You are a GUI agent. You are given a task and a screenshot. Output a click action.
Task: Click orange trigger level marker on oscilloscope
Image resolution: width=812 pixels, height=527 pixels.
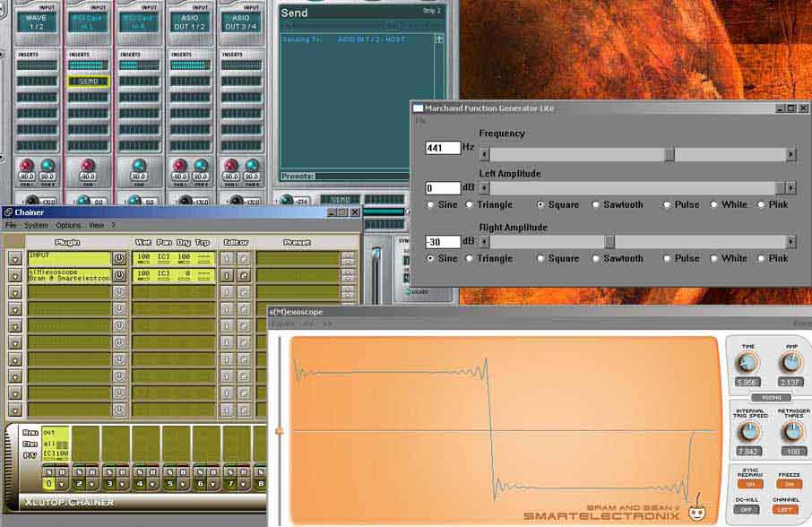pos(281,431)
